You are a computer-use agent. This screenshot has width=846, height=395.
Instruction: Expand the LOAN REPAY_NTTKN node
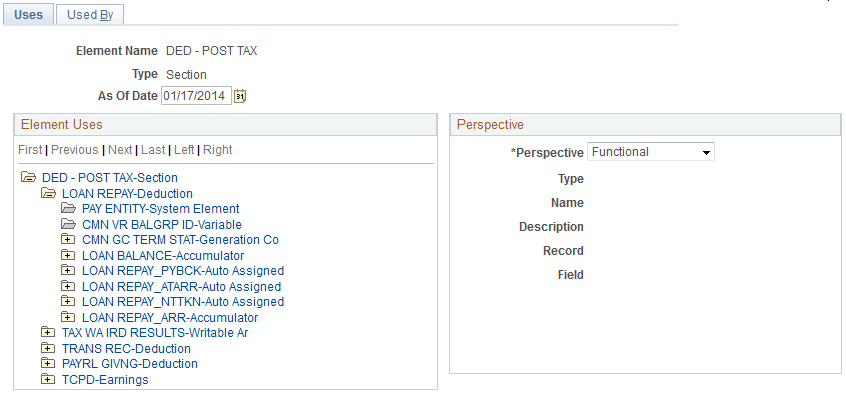click(x=67, y=301)
